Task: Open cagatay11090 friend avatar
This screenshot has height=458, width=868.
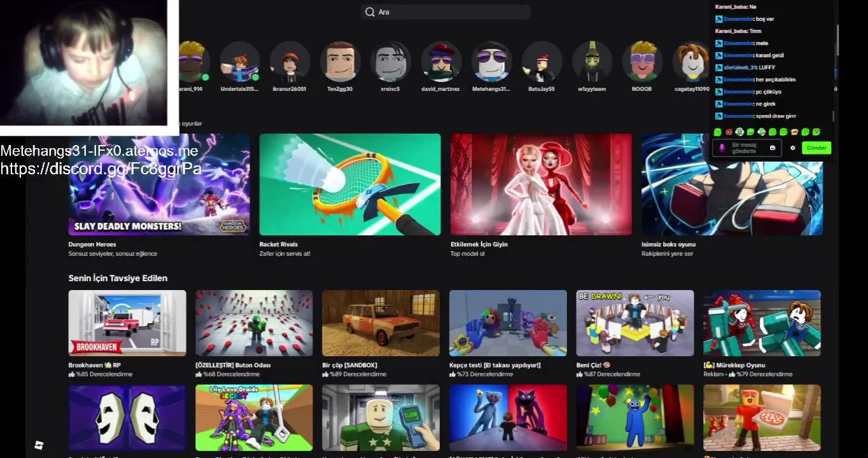Action: point(692,62)
